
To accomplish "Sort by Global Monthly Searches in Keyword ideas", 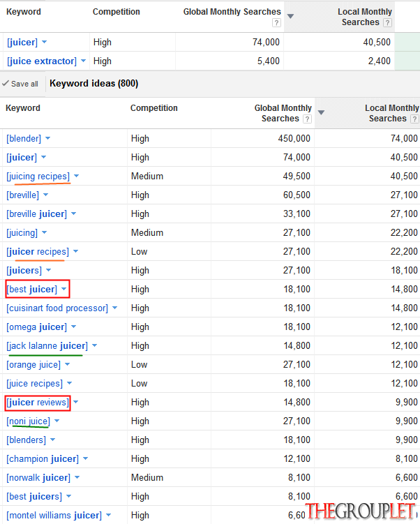I will point(283,113).
